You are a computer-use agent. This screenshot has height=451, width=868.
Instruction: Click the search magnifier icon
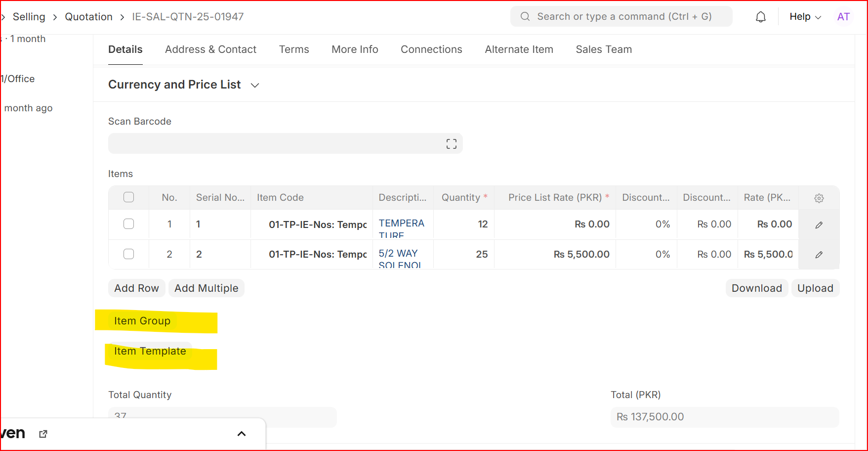(x=525, y=16)
